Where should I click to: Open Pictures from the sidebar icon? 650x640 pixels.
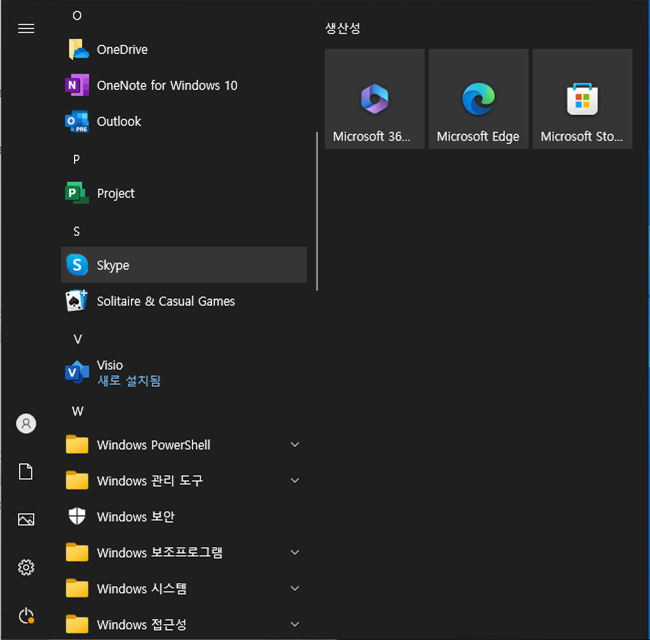26,519
